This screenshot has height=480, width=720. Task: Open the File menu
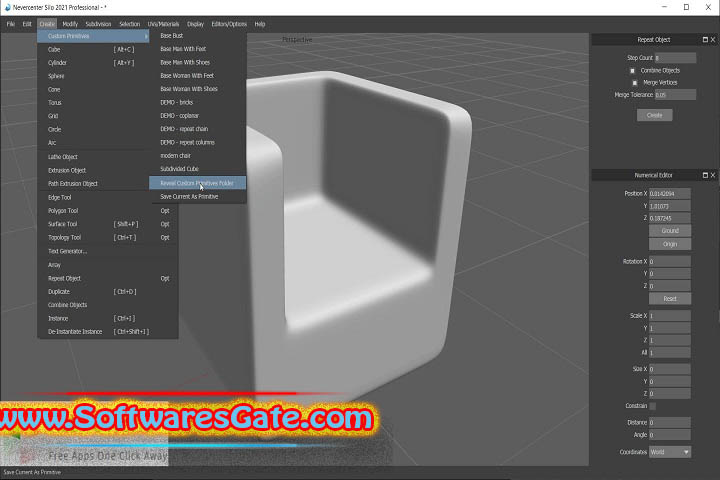(x=11, y=24)
